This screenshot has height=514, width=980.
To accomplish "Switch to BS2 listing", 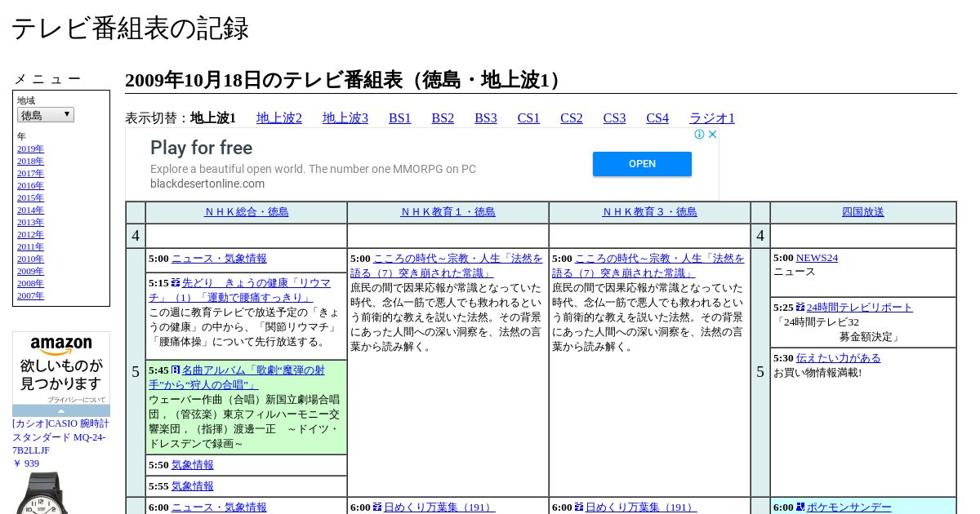I will point(443,118).
